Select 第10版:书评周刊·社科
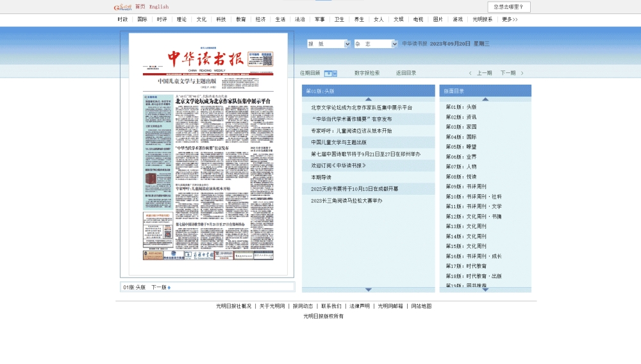Screen dimensions: 641x364 474,197
